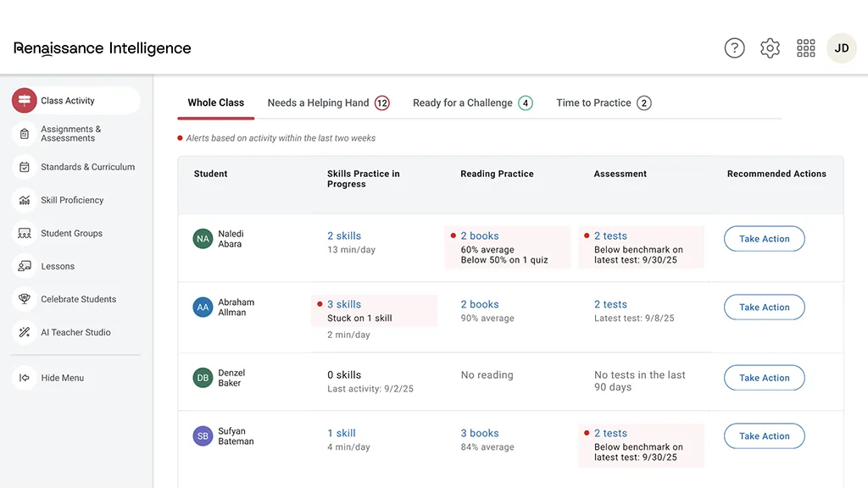Open Abraham Allman's 3 skills link
The image size is (868, 488).
coord(344,304)
